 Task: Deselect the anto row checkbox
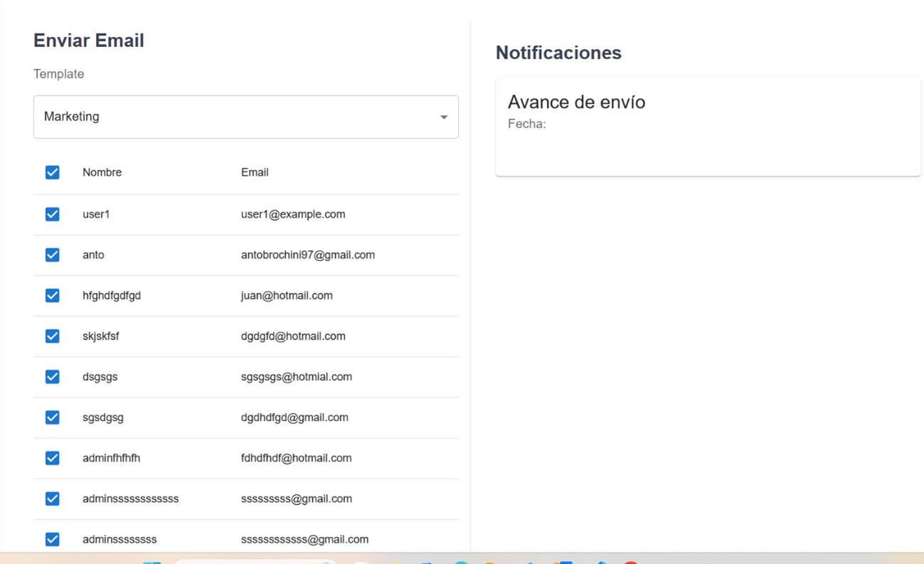52,255
